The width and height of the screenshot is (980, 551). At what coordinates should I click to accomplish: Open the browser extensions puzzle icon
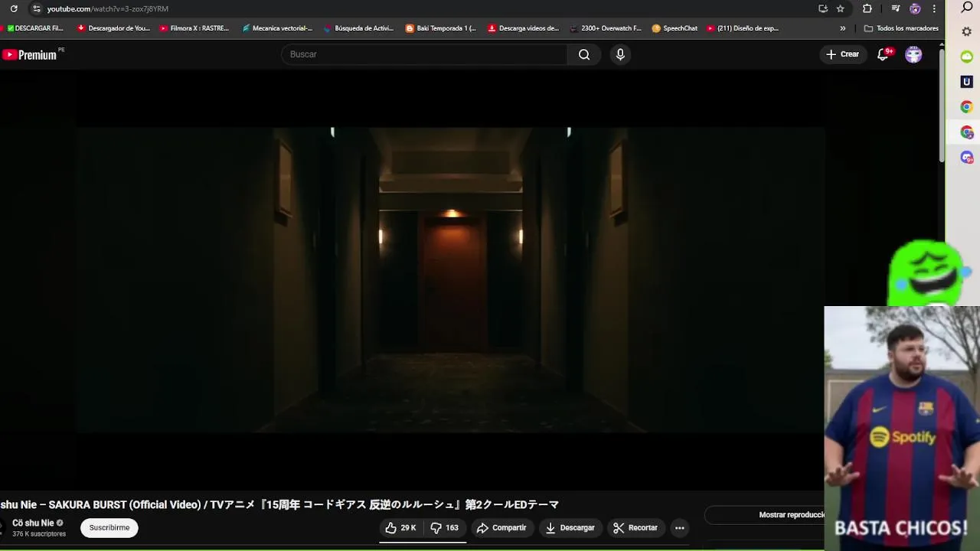867,8
